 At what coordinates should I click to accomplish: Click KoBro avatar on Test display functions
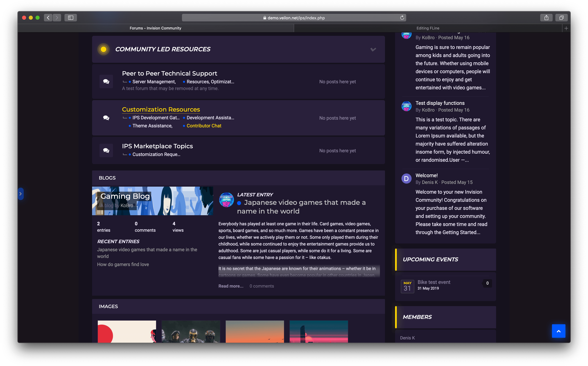(x=406, y=106)
